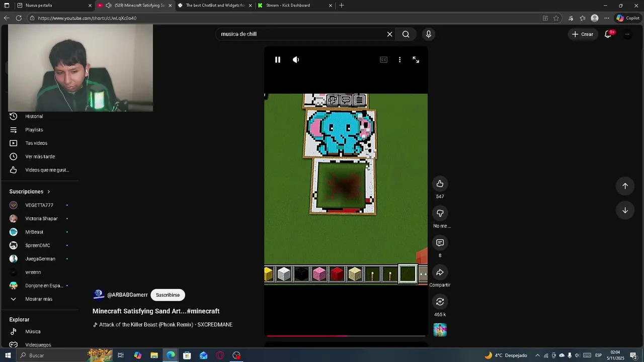The width and height of the screenshot is (644, 362).
Task: Open the browser settings and more menu
Action: click(x=607, y=18)
